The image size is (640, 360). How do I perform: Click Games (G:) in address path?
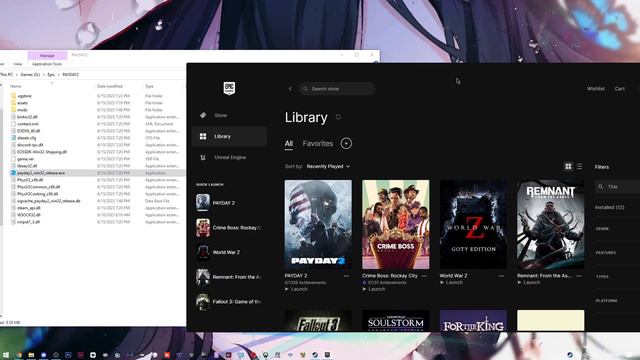(30, 75)
